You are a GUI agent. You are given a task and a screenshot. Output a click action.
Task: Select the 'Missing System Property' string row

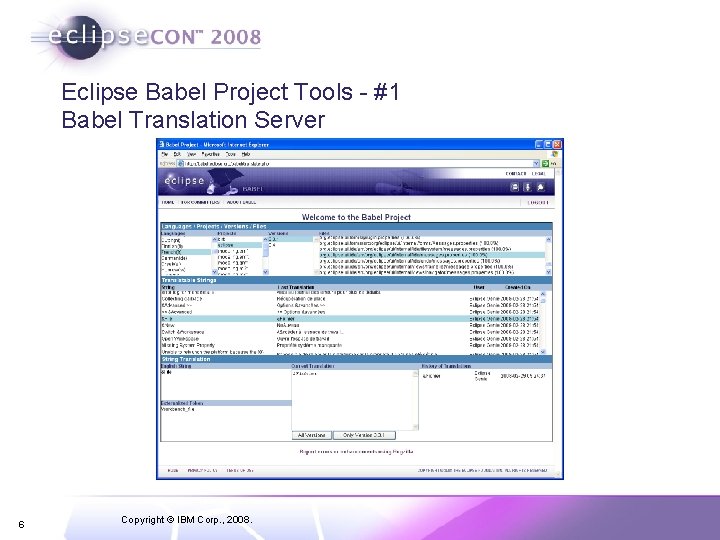pyautogui.click(x=350, y=345)
